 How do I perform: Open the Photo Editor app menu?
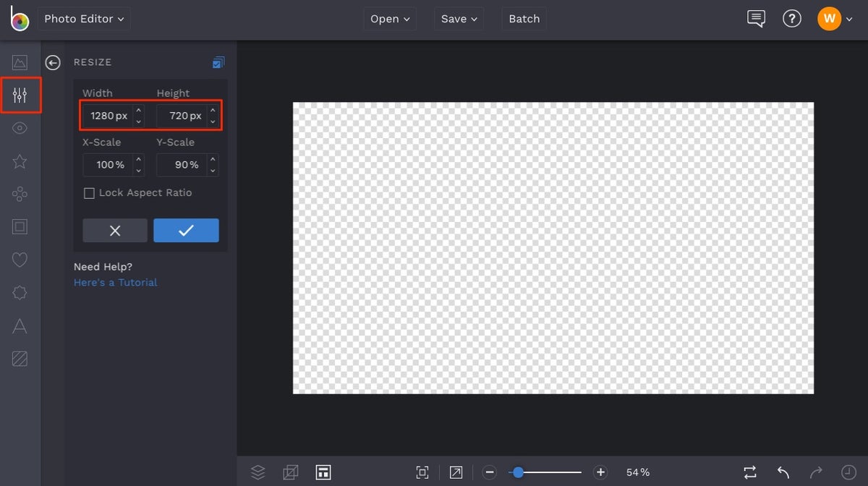[84, 19]
